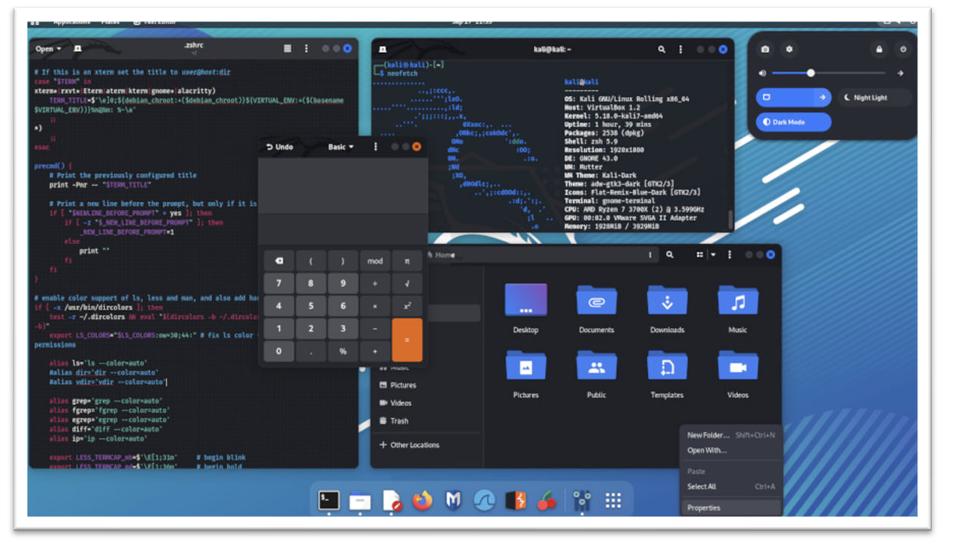969x560 pixels.
Task: Open the text editor Open dropdown
Action: click(48, 49)
